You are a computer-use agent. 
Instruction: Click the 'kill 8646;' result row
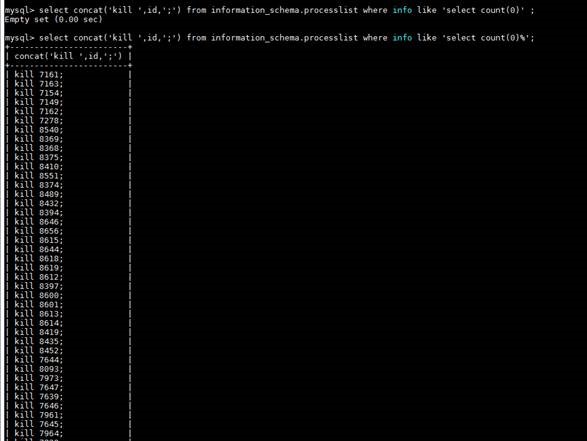[39, 222]
